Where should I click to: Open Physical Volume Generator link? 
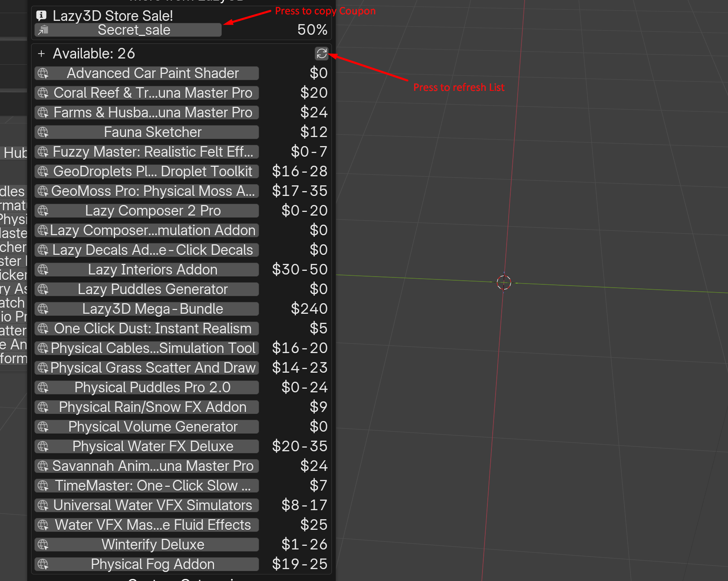147,427
